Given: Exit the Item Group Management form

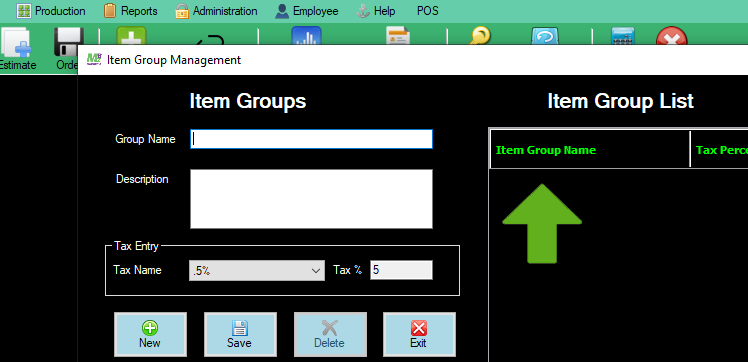Looking at the screenshot, I should (419, 334).
